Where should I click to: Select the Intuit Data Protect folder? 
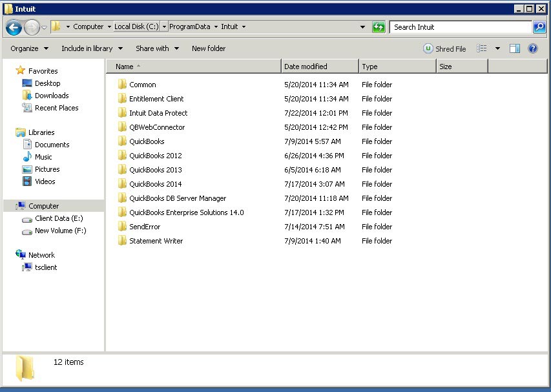point(158,113)
